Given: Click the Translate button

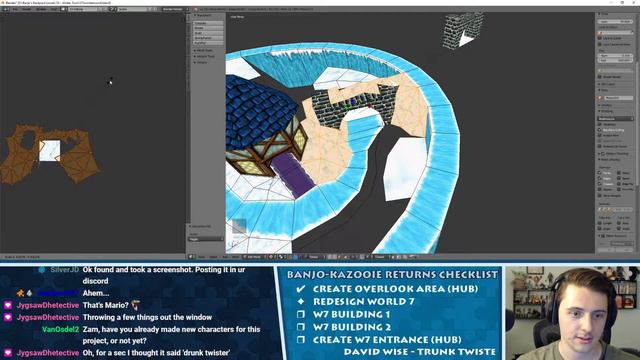Looking at the screenshot, I should click(208, 23).
